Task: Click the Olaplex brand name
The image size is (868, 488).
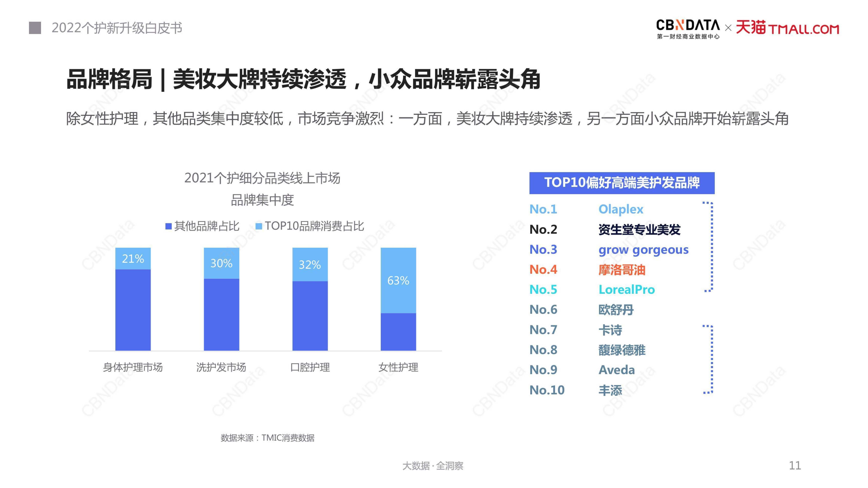Action: pyautogui.click(x=621, y=209)
